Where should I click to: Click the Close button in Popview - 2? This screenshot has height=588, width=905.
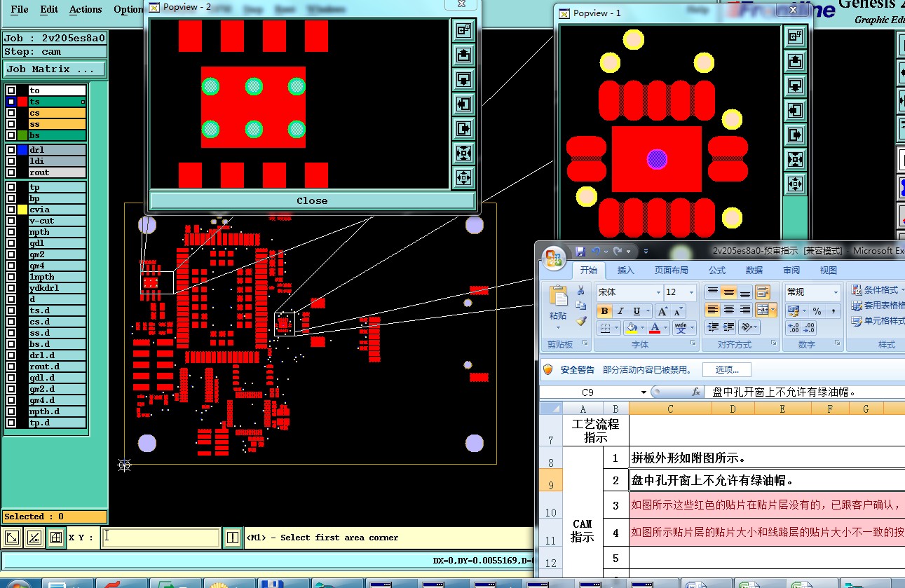click(x=312, y=200)
